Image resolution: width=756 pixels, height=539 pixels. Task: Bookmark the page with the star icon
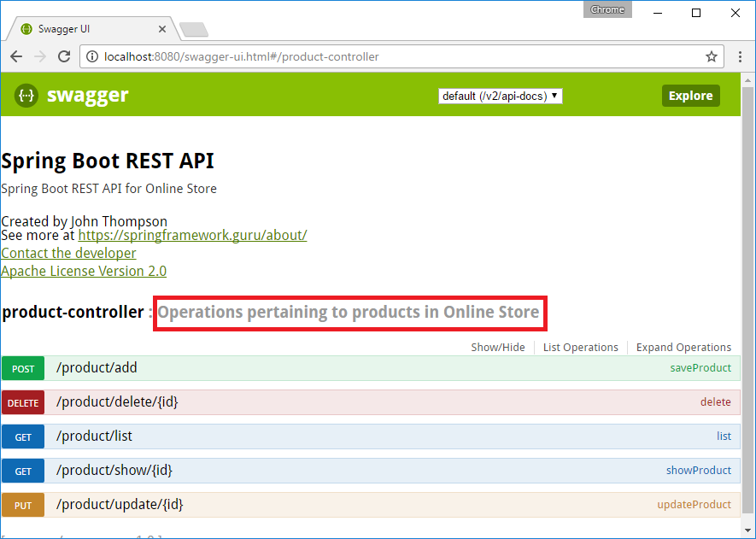(x=712, y=56)
